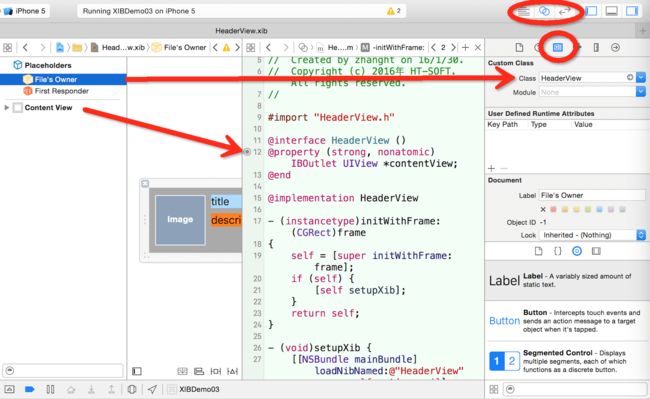The image size is (650, 399).
Task: Select the title label on canvas
Action: [x=226, y=201]
